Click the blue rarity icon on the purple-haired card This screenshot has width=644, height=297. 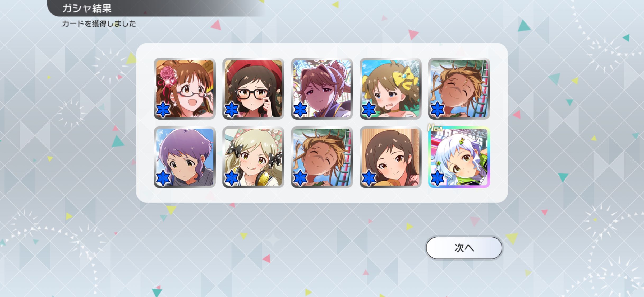pos(163,178)
